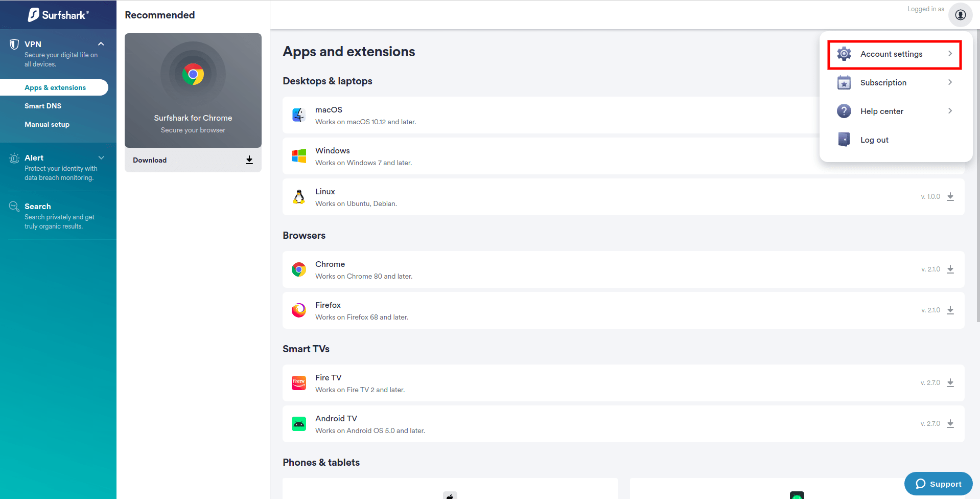Screen dimensions: 980x499
Task: Expand Help center chevron arrow
Action: 950,111
